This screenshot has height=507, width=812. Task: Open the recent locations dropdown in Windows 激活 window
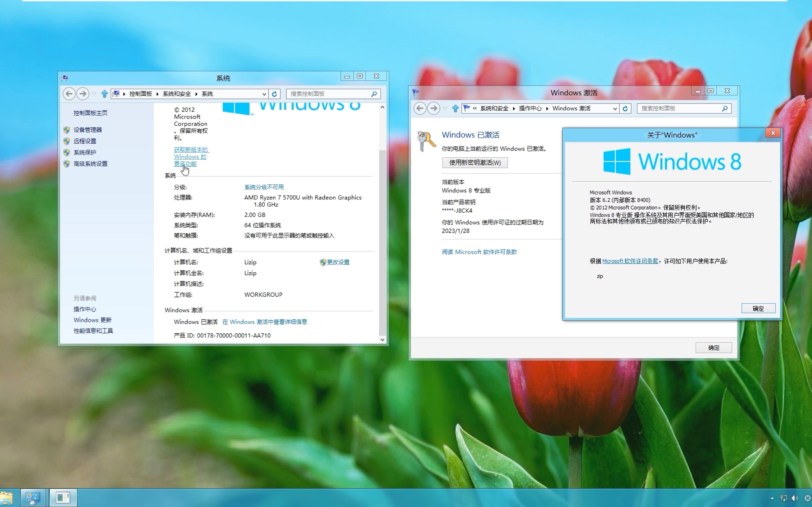pyautogui.click(x=445, y=108)
